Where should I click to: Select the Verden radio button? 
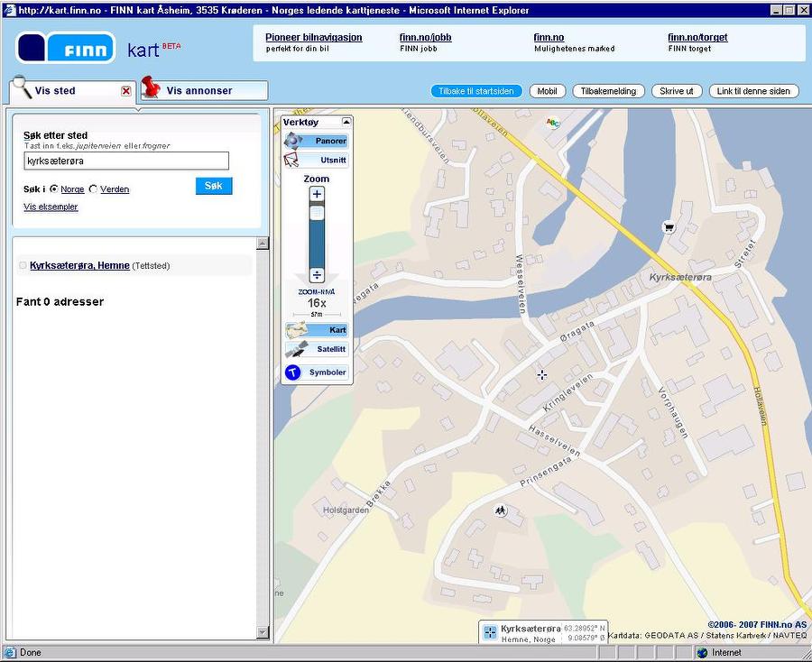[x=94, y=189]
